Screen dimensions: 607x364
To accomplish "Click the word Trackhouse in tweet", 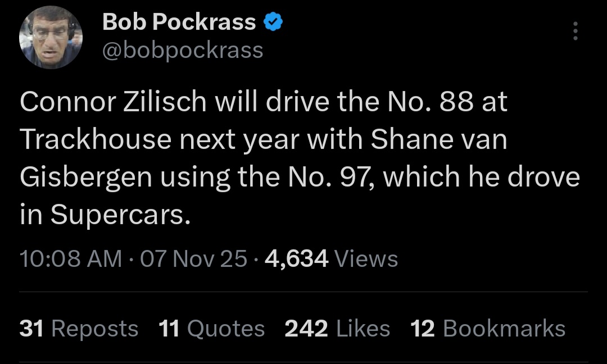I will 96,140.
